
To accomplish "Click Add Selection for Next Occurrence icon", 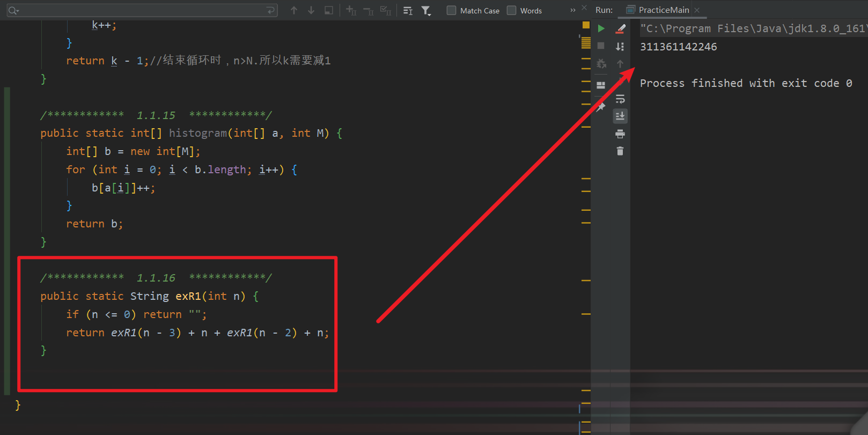I will point(351,10).
